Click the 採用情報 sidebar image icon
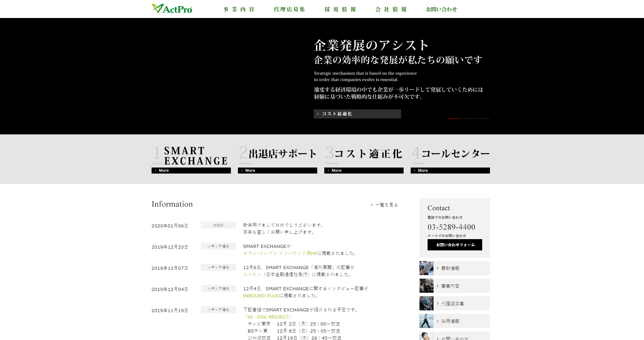 [426, 321]
